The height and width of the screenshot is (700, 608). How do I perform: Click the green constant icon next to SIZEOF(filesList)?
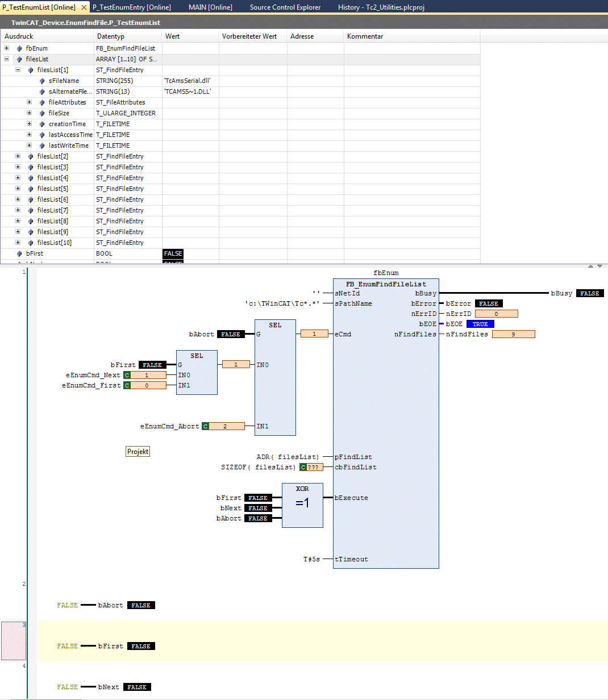point(303,467)
